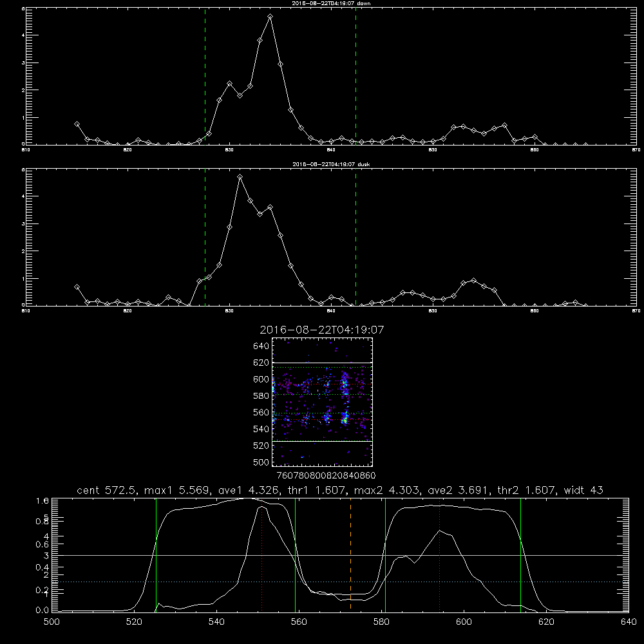This screenshot has width=644, height=644.
Task: Click the 620 label on bottom plot x-axis
Action: coord(546,621)
